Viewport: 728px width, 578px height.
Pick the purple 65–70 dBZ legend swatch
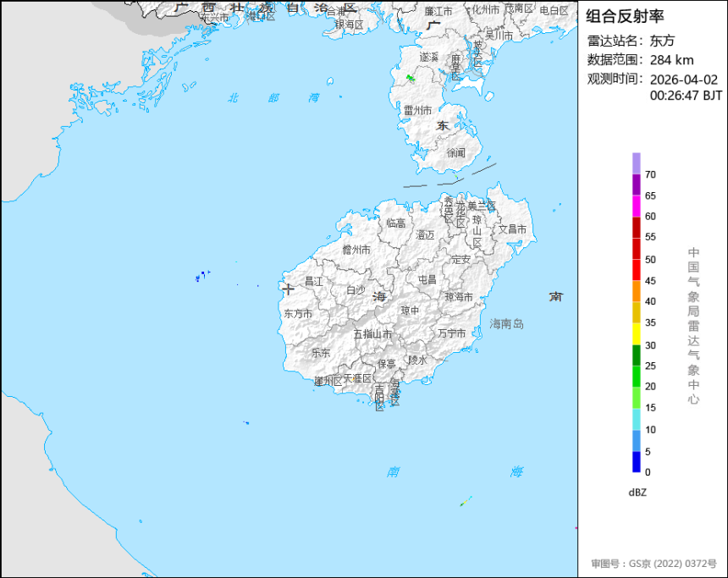pos(636,184)
